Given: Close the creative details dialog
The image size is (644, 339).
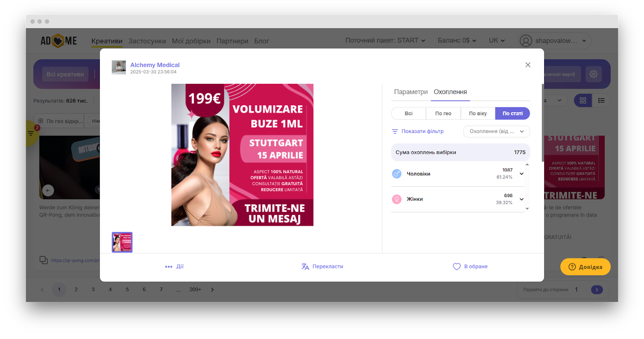Looking at the screenshot, I should coord(528,65).
